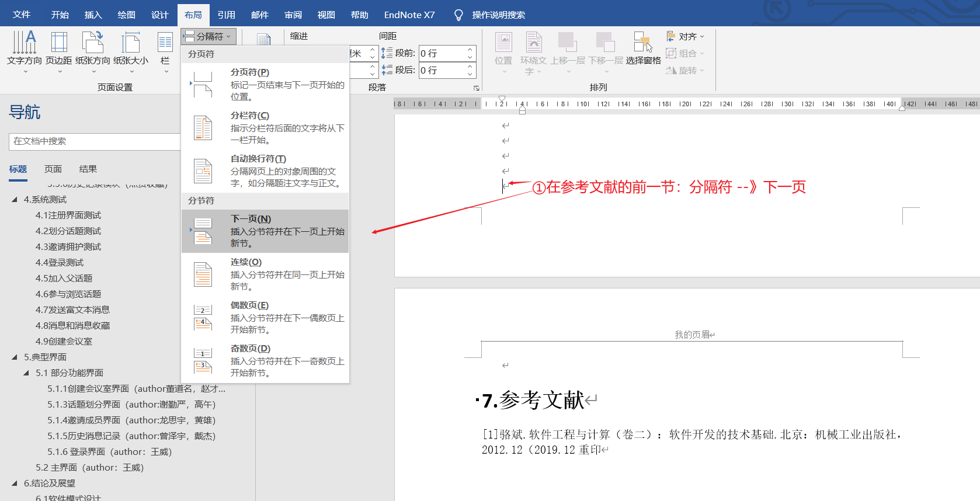Viewport: 980px width, 501px height.
Task: Switch to the 审阅 tab
Action: 293,15
